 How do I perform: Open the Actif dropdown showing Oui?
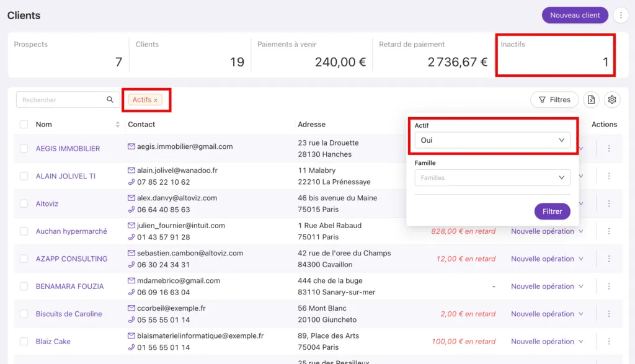click(492, 140)
